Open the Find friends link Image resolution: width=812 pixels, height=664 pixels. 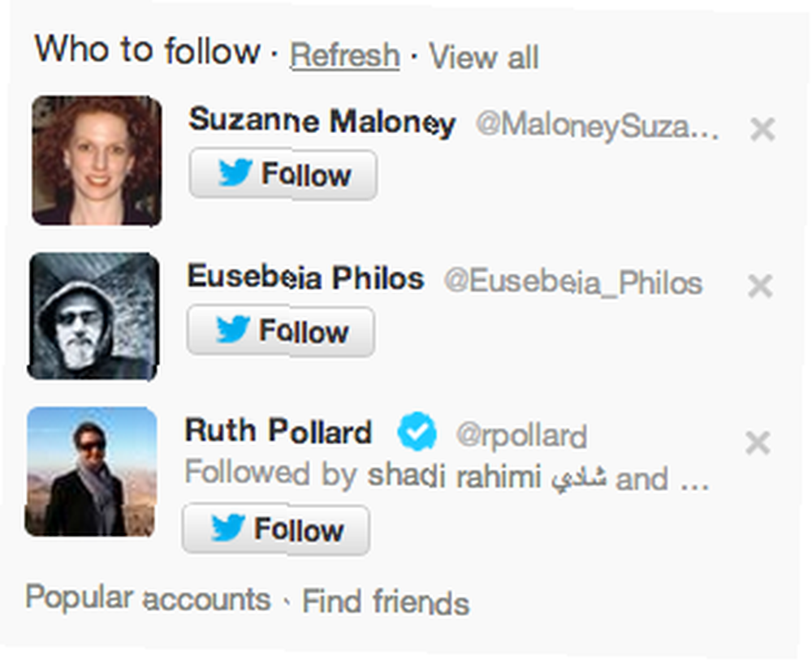[386, 601]
